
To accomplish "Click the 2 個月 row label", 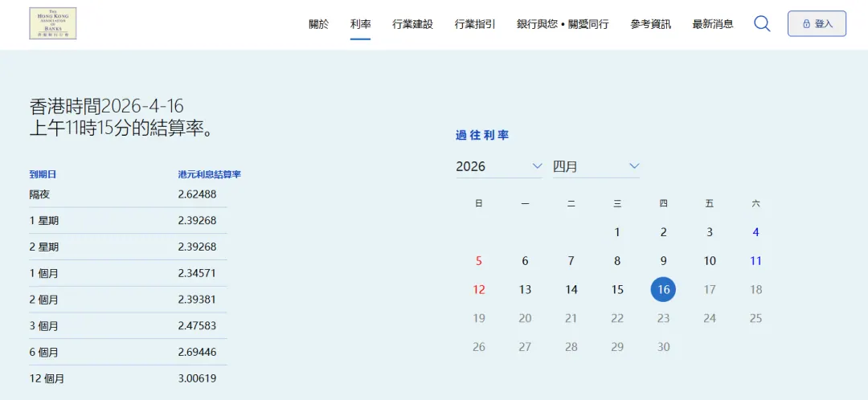I will [44, 300].
